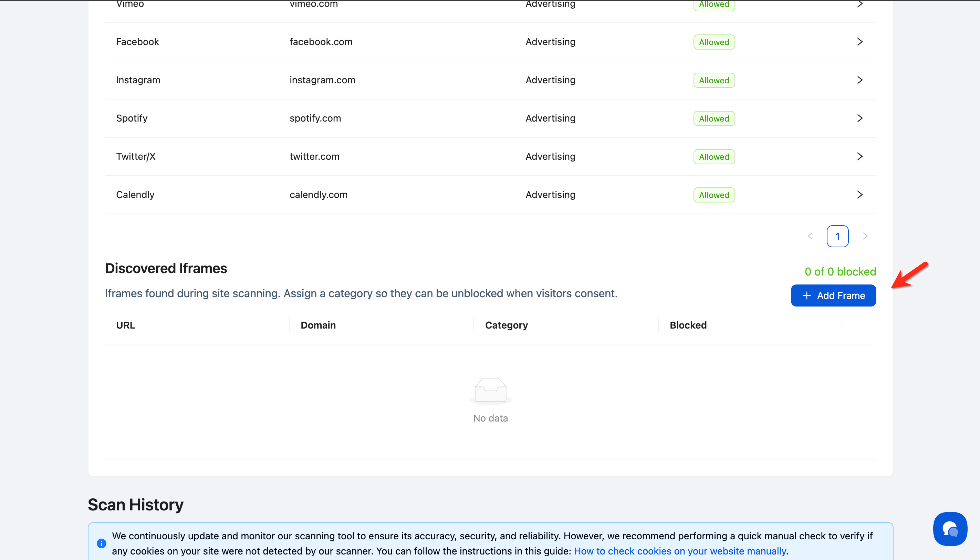Go to the next page of cookies
Screen dimensions: 980x560
coord(865,236)
